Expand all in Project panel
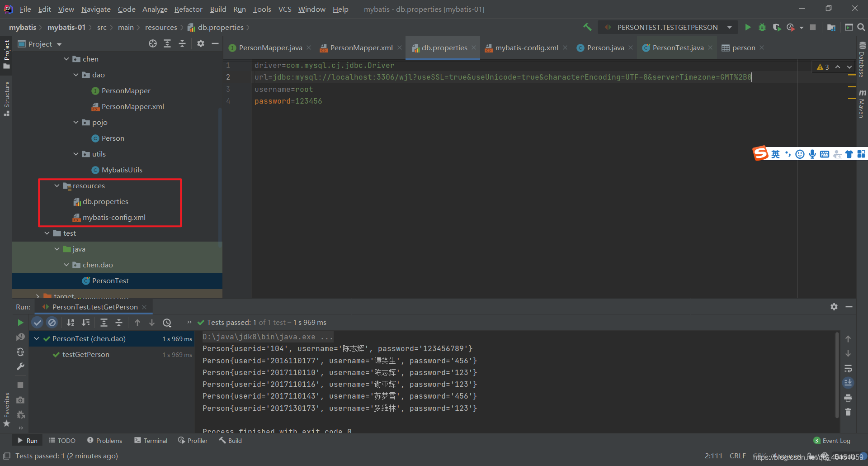The image size is (868, 466). pos(167,43)
